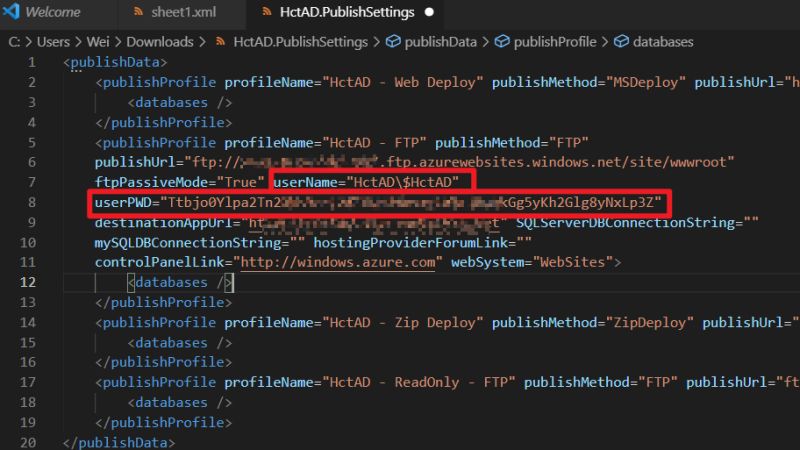Click the Users breadcrumb segment
800x450 pixels.
coord(53,42)
